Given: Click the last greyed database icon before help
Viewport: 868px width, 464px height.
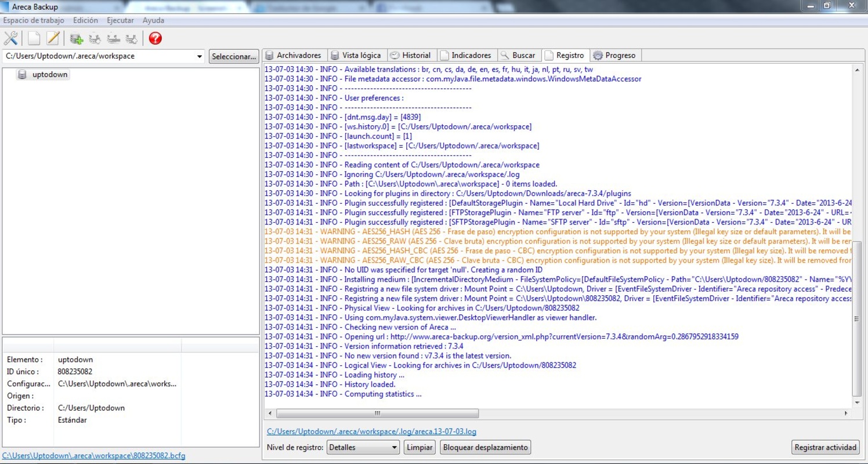Looking at the screenshot, I should click(132, 39).
